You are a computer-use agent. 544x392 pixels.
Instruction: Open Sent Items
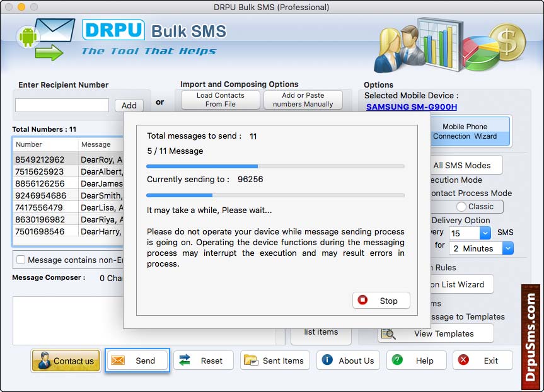[x=275, y=360]
